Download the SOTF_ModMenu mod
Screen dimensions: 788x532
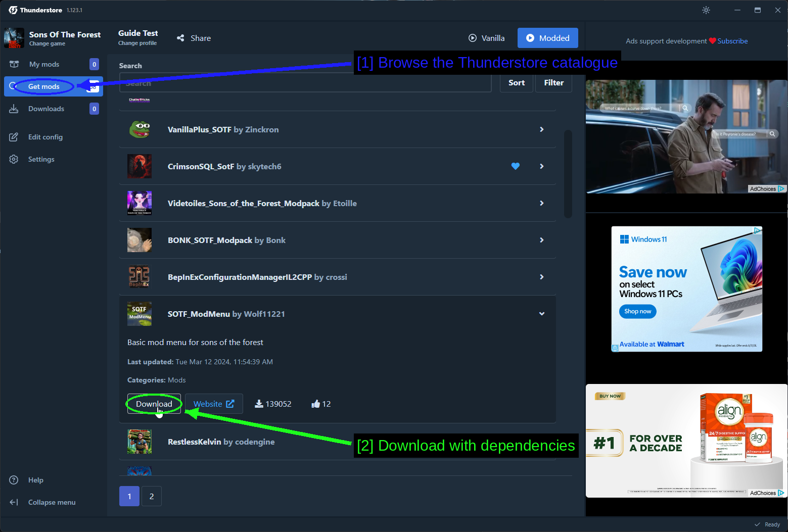(x=154, y=404)
